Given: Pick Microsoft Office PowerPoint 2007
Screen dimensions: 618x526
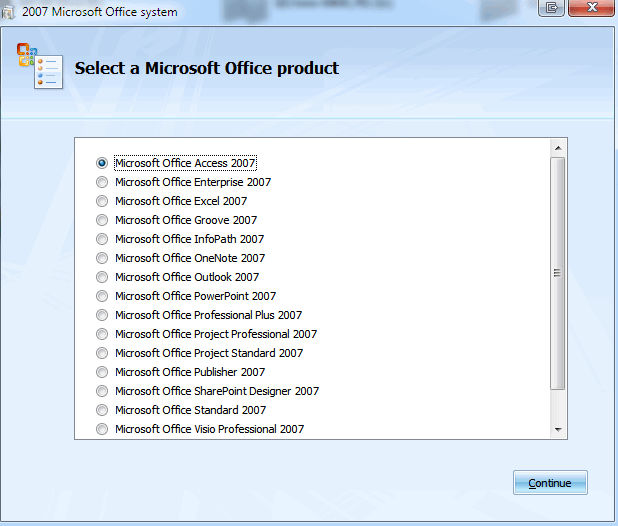Looking at the screenshot, I should [x=102, y=296].
